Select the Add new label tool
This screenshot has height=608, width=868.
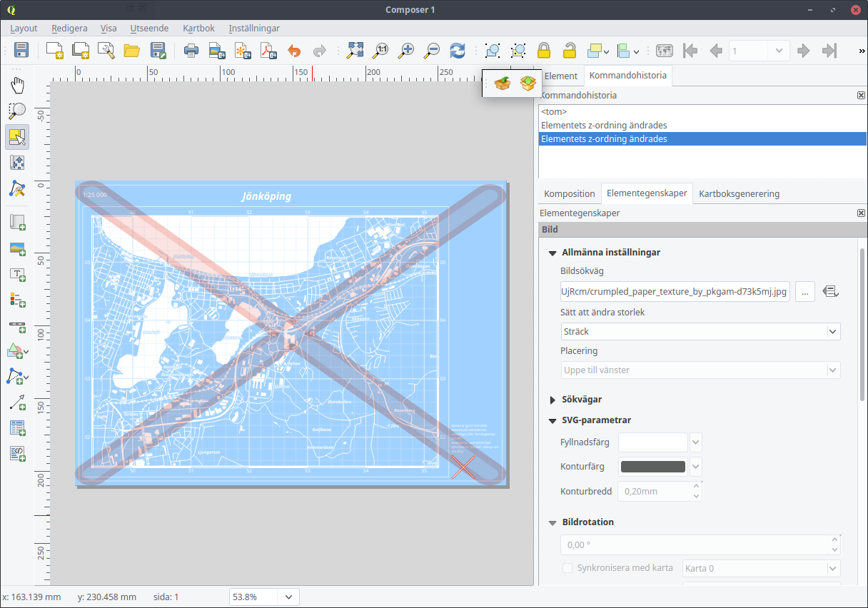click(x=17, y=273)
